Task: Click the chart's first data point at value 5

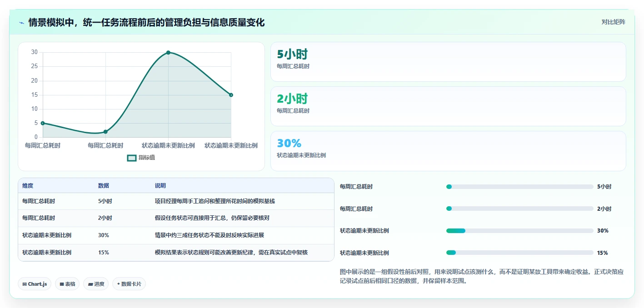Action: (x=43, y=123)
